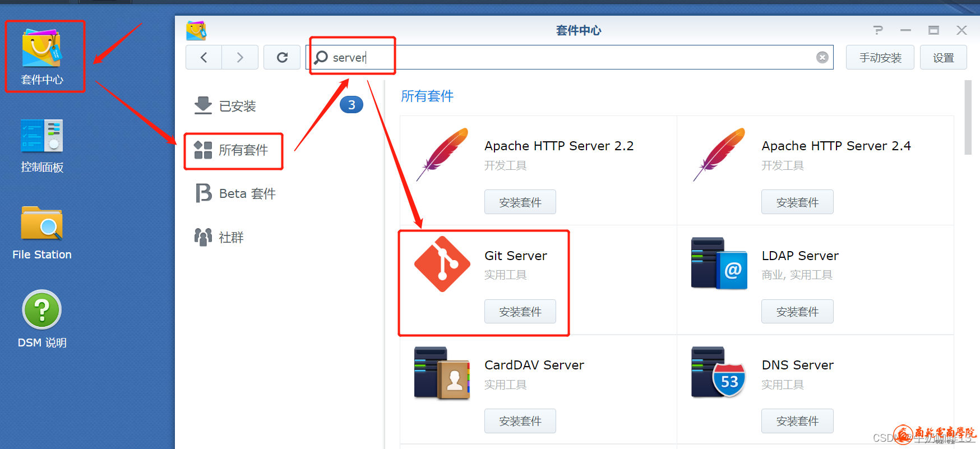Click the CardDAV Server icon

pyautogui.click(x=442, y=373)
